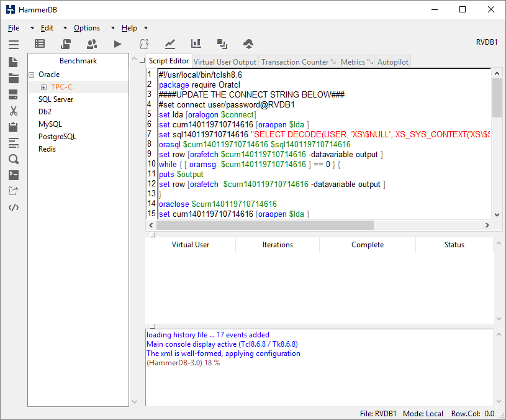Image resolution: width=506 pixels, height=420 pixels.
Task: Open the Options menu
Action: (87, 28)
